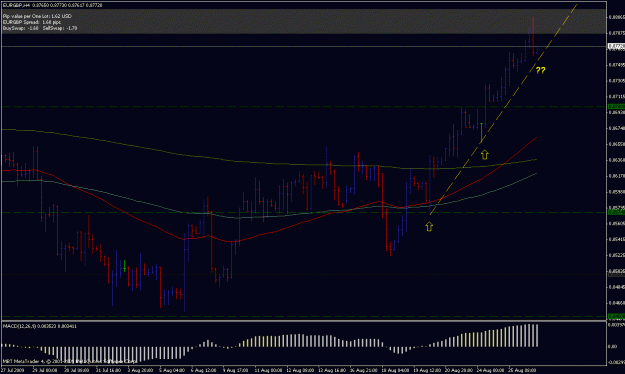Click the 'BuySwap' and 'SellSwap' info line
The image size is (625, 374).
coord(40,28)
